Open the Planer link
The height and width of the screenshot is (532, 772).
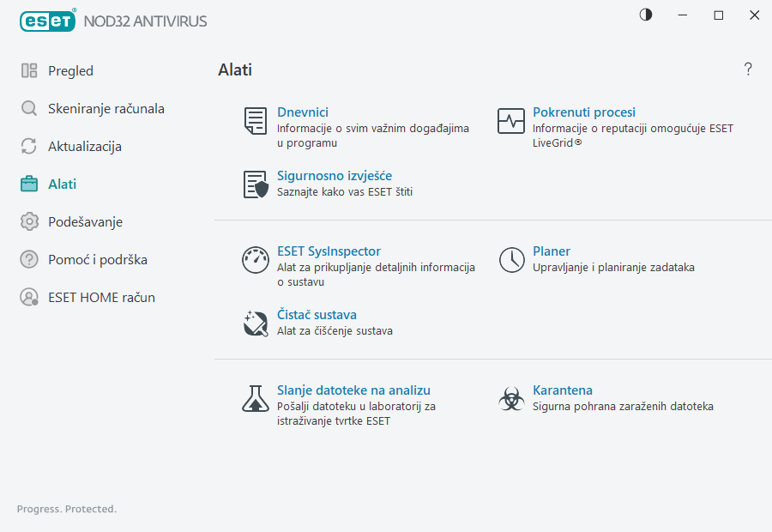(x=552, y=251)
